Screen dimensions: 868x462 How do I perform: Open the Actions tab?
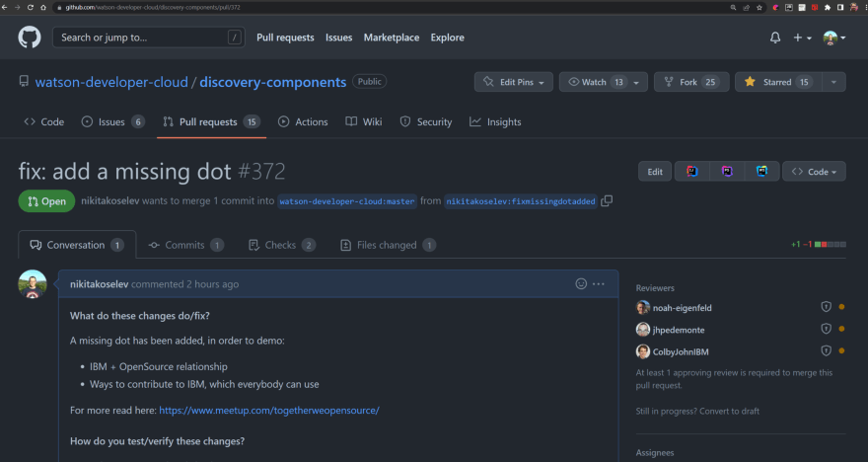click(x=303, y=121)
